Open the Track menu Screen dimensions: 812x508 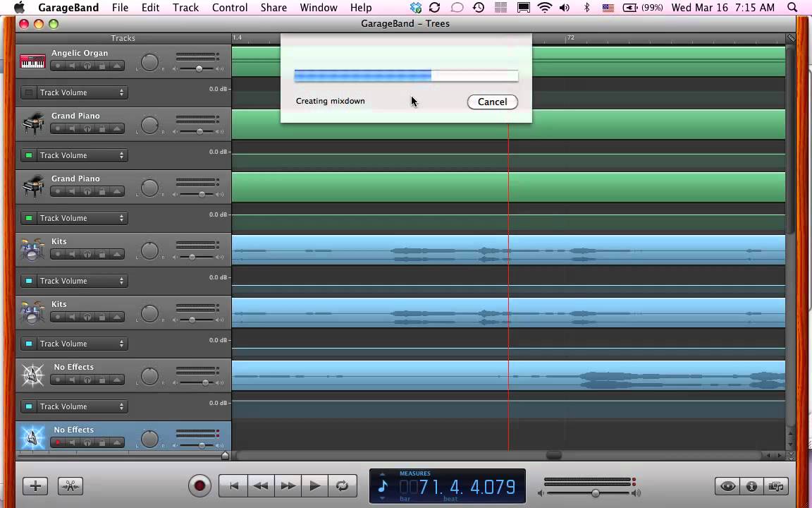tap(185, 7)
